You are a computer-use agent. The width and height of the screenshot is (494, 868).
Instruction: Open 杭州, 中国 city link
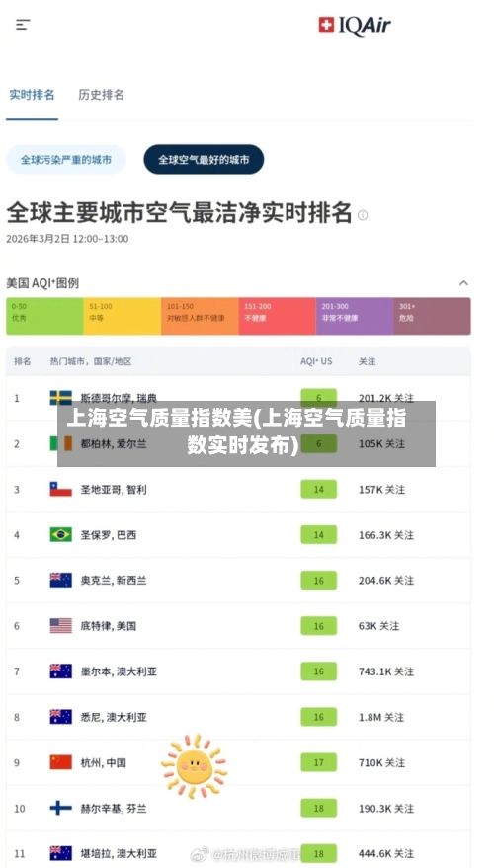tap(104, 762)
